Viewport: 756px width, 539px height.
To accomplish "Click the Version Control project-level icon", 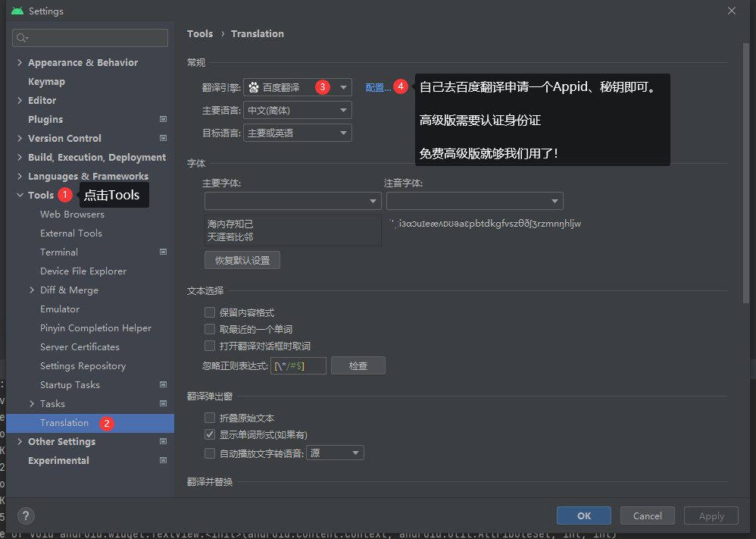I will 163,139.
